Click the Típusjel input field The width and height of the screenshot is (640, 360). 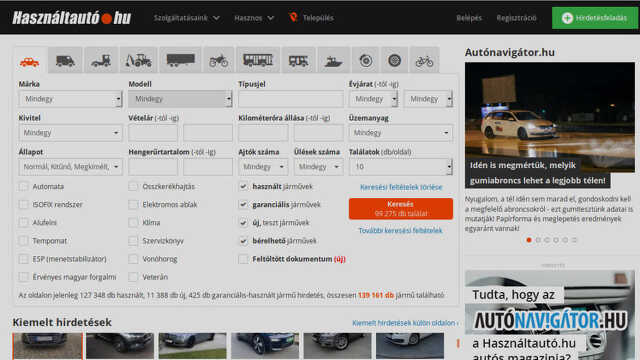(291, 99)
